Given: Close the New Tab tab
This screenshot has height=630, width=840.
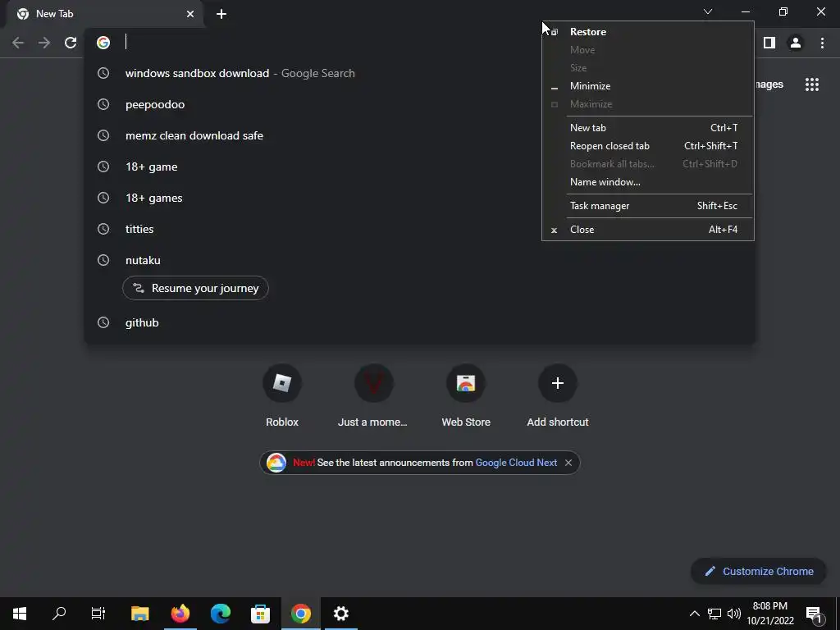Looking at the screenshot, I should [x=190, y=14].
